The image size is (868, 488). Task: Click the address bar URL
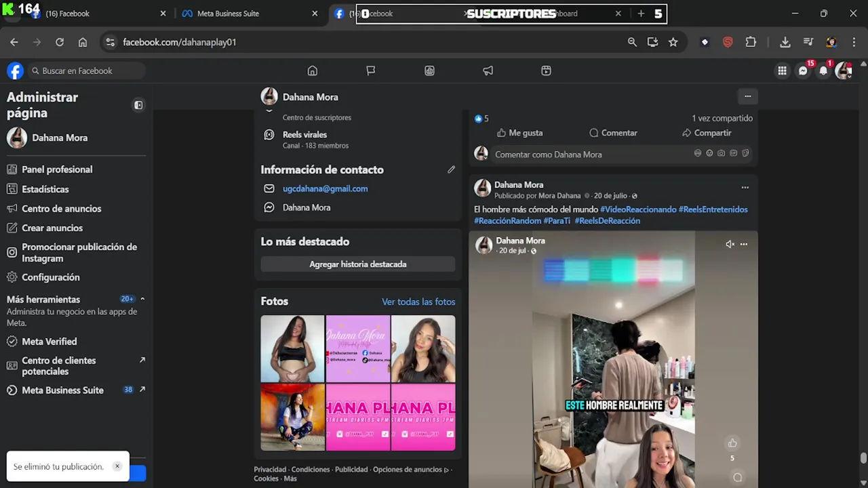point(180,42)
